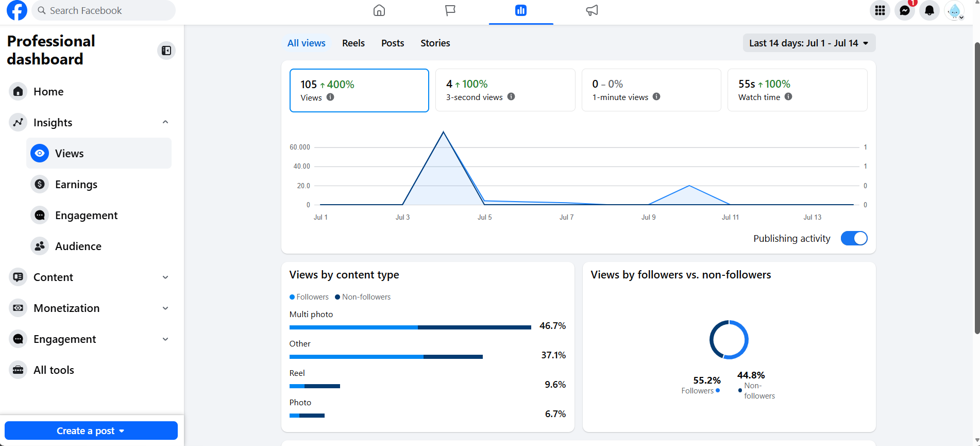This screenshot has height=446, width=980.
Task: Select the 105 Views metric card
Action: coord(359,90)
